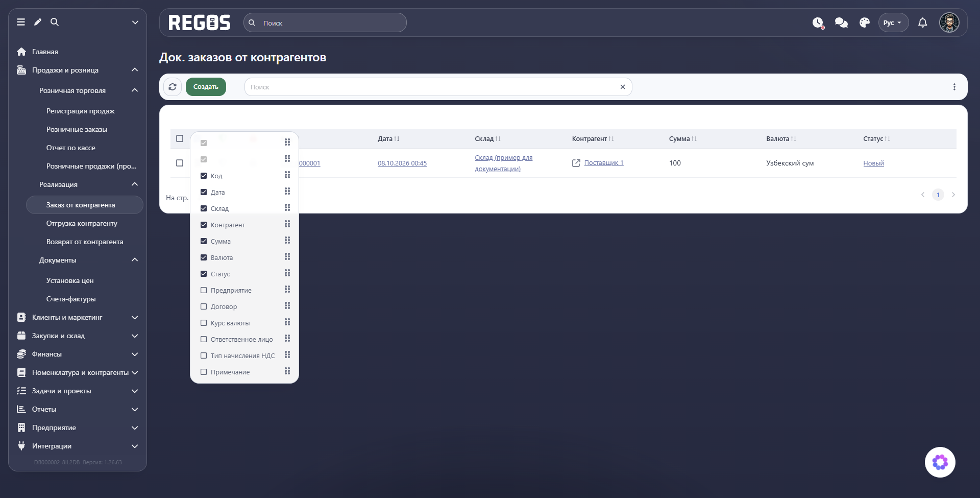Click the refresh list icon
Screen dimensions: 980x498
tap(173, 87)
